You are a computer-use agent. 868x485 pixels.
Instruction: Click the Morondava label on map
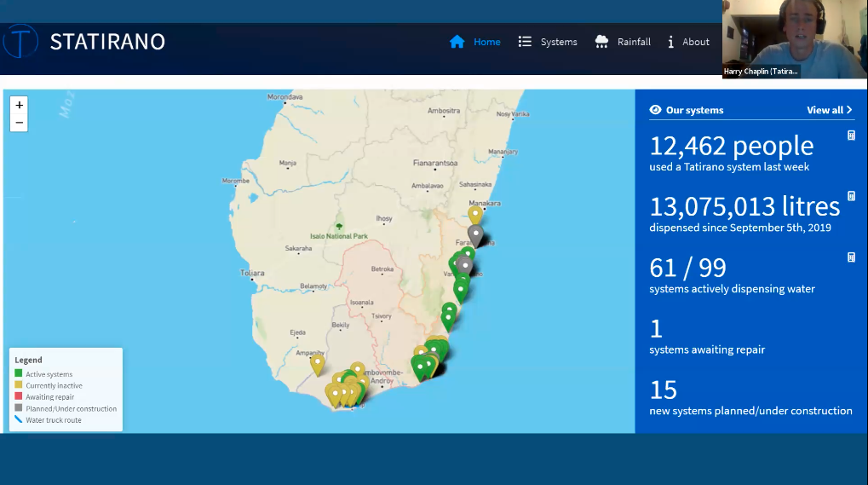point(285,97)
